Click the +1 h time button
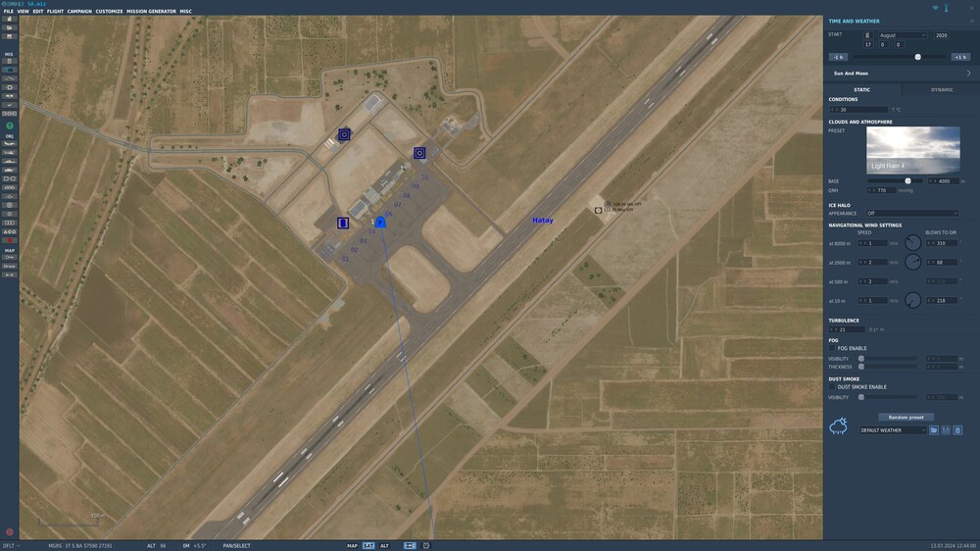 coord(960,57)
